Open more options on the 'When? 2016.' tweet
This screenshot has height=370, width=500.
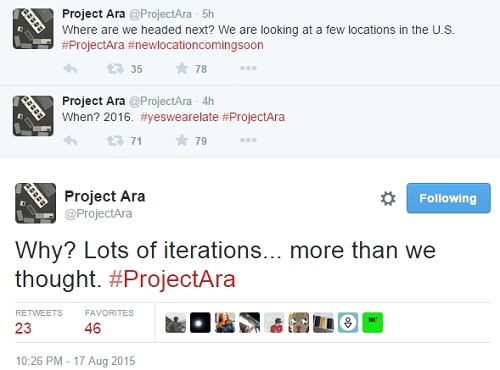[248, 140]
